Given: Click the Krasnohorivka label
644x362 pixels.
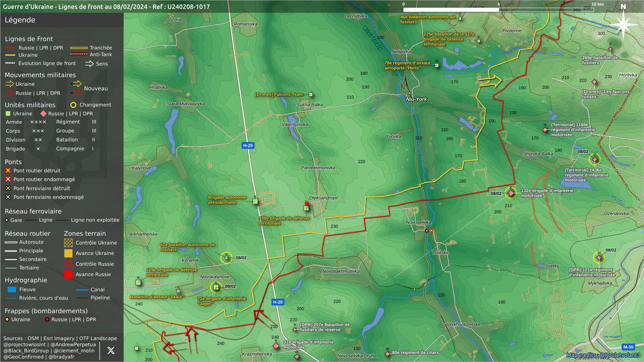Looking at the screenshot, I should (257, 354).
